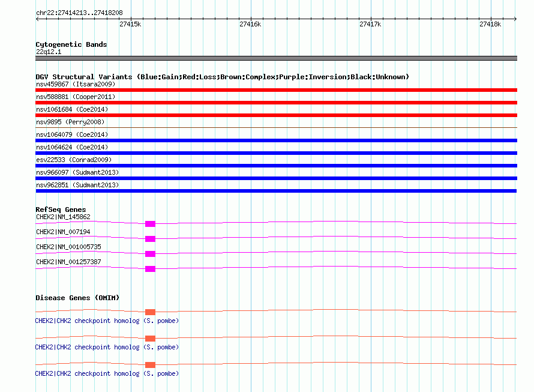Click the second orange OMIM exon block
534x392 pixels.
[150, 339]
